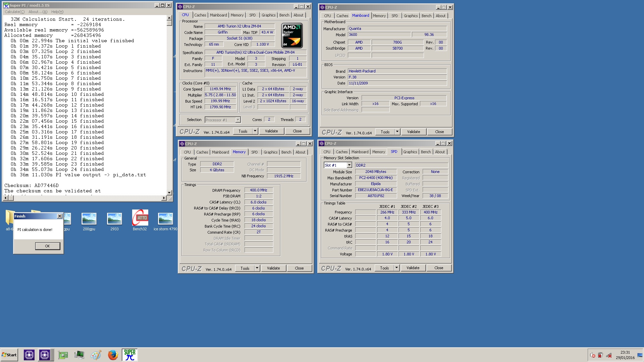Click the second CPU-Z taskbar icon
This screenshot has width=644, height=362.
(x=44, y=355)
